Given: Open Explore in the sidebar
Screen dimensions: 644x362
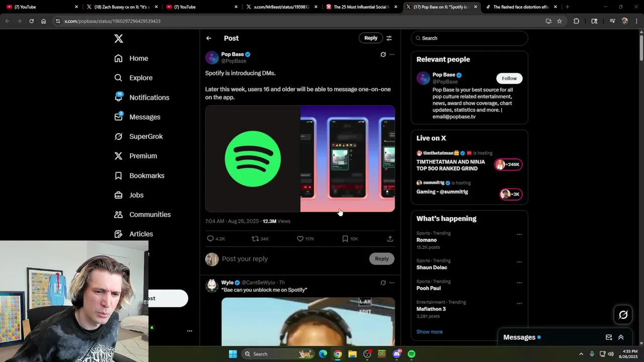Looking at the screenshot, I should click(x=133, y=78).
